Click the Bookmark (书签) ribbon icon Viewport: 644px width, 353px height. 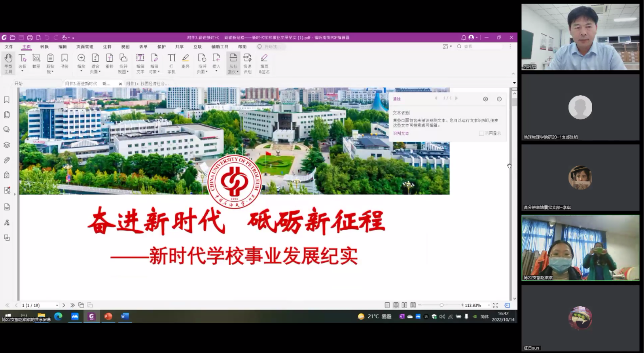tap(64, 61)
